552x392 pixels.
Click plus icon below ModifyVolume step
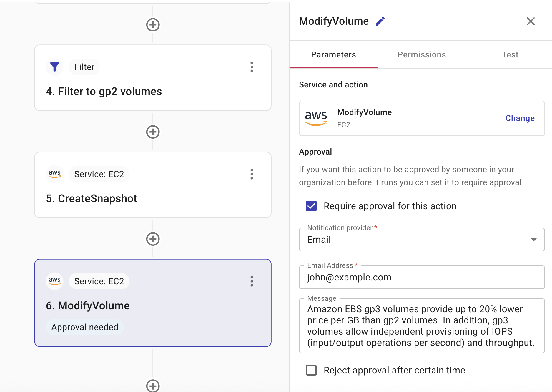pos(153,386)
